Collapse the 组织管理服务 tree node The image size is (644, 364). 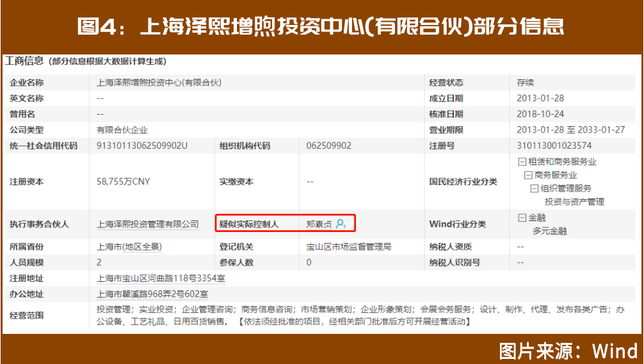tap(535, 189)
